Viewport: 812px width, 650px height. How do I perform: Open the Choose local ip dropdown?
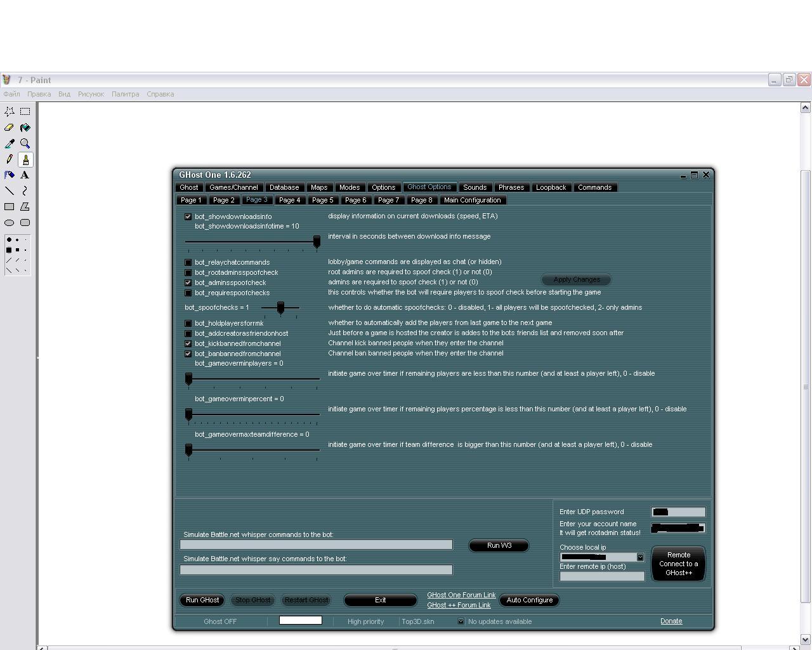640,557
